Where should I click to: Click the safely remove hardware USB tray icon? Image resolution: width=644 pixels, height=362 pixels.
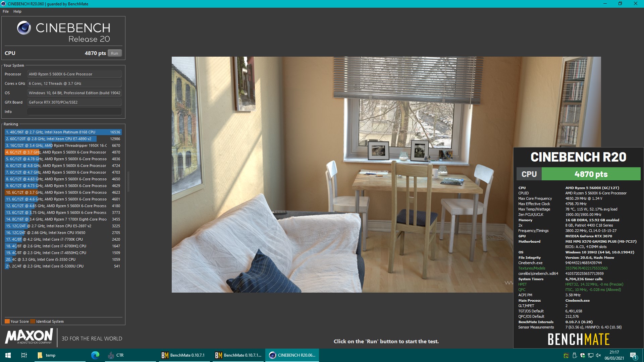point(574,355)
